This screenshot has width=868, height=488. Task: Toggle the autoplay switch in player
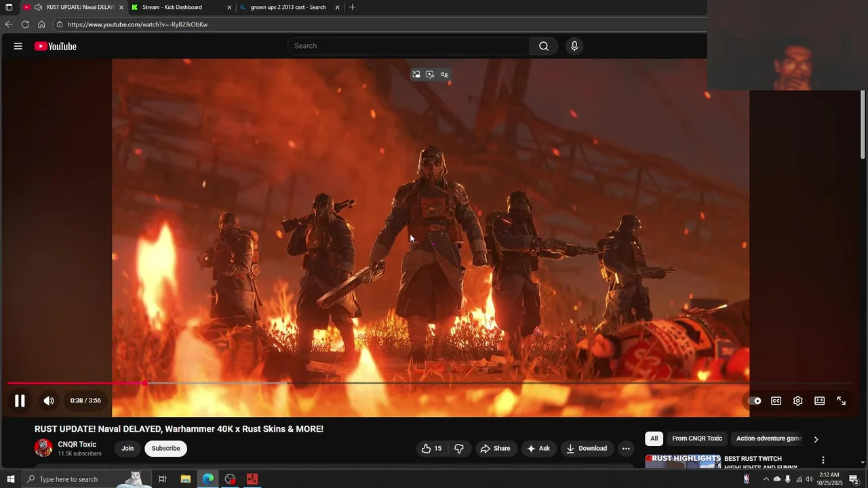(754, 401)
